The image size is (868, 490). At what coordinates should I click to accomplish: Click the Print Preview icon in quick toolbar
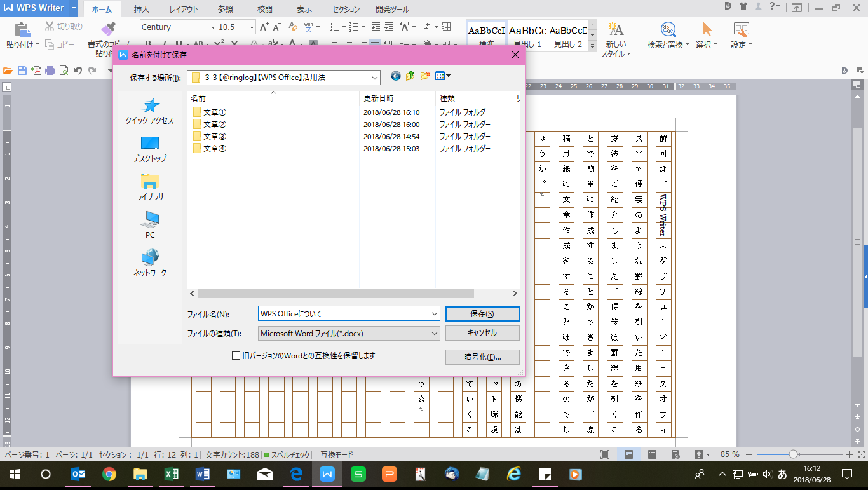pos(64,71)
